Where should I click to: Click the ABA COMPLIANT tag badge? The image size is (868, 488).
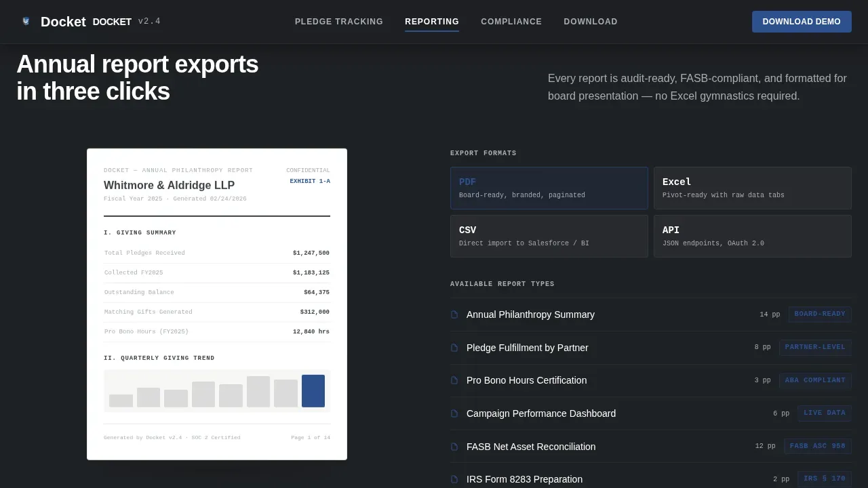815,380
